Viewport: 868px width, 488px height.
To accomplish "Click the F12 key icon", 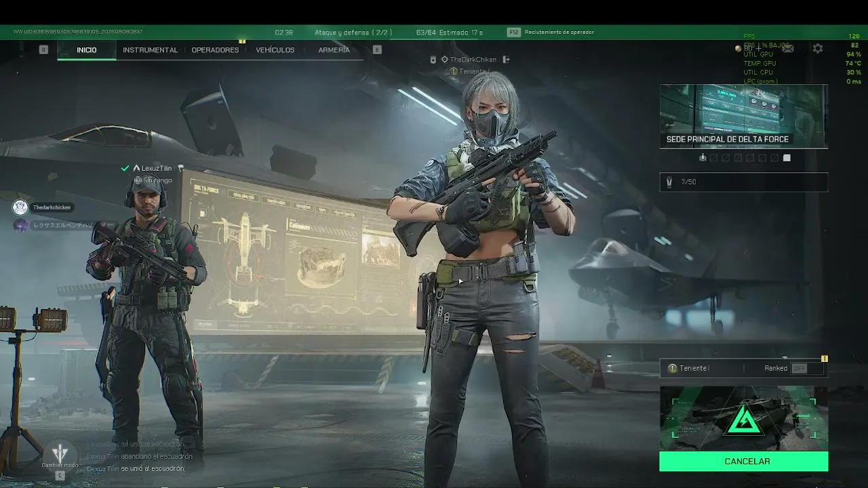I will (x=513, y=32).
